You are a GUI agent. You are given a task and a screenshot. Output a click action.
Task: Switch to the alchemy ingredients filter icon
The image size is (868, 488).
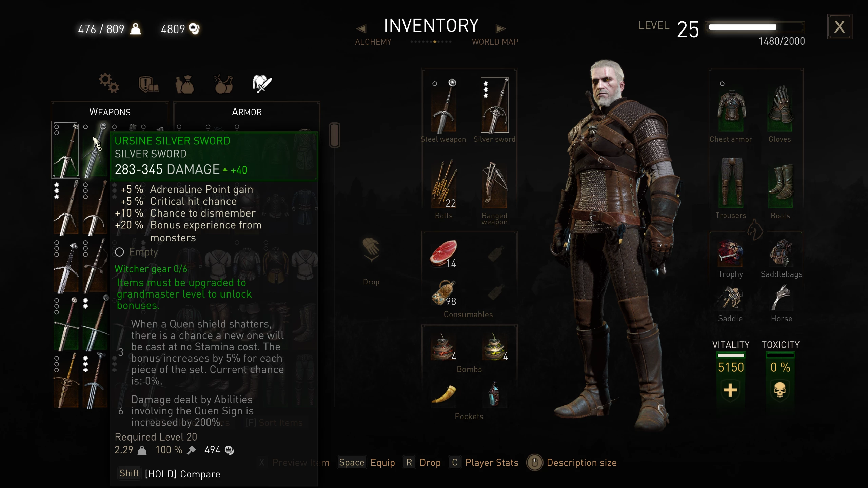[223, 84]
